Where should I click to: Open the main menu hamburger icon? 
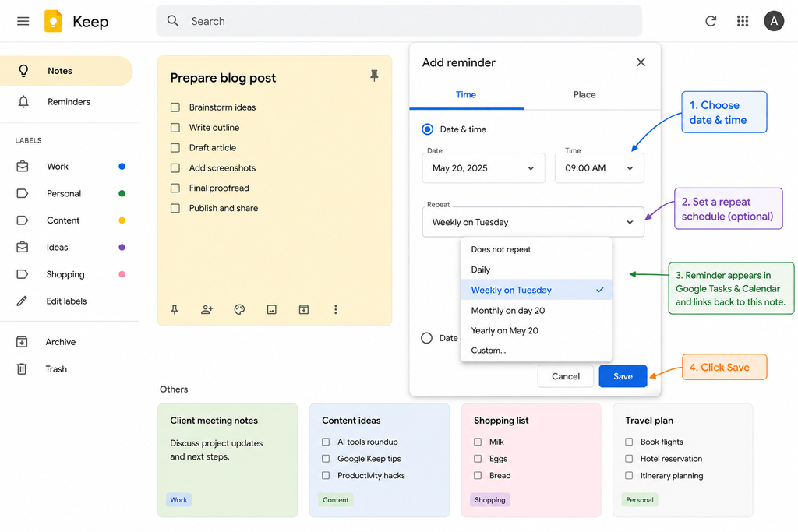pyautogui.click(x=23, y=21)
